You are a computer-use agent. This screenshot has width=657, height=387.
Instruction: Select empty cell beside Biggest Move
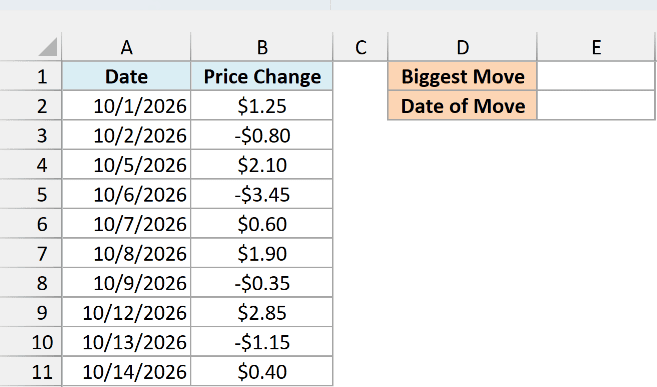596,76
